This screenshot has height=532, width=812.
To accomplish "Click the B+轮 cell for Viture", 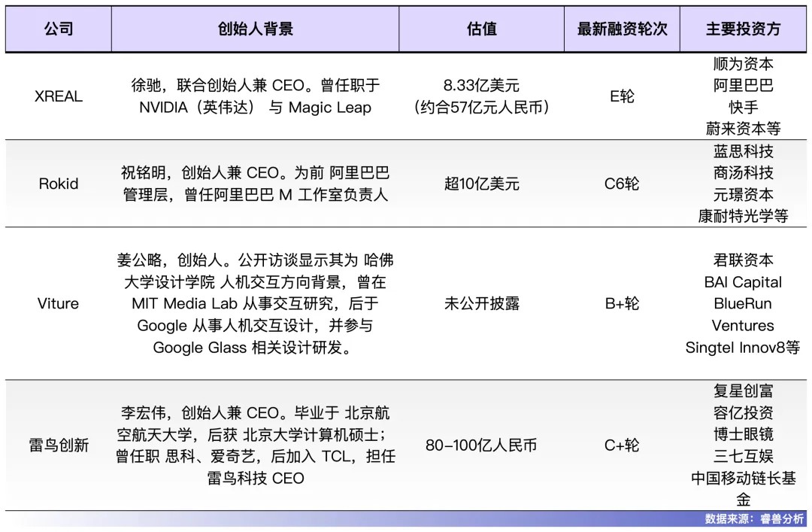I will click(x=622, y=304).
